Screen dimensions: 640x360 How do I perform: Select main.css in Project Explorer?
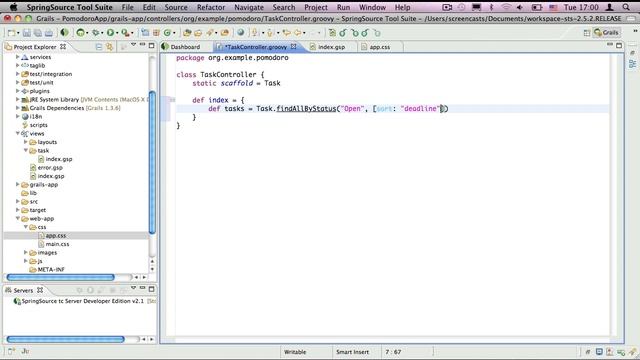tap(58, 244)
